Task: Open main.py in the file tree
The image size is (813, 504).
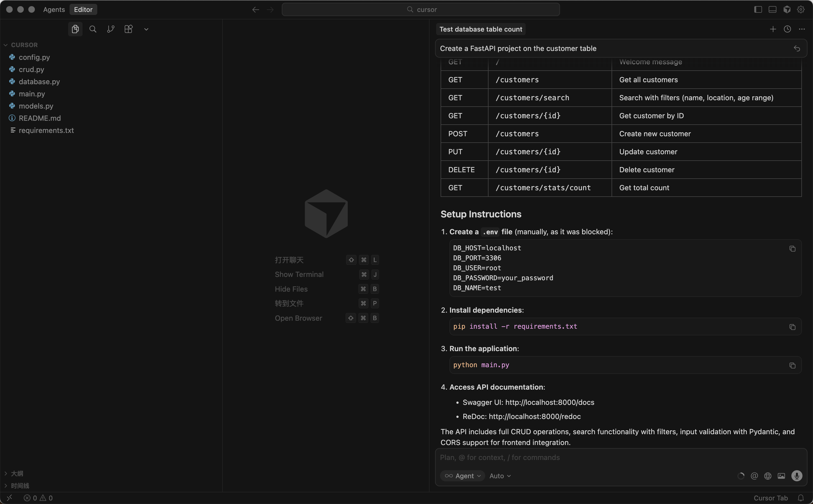Action: coord(32,94)
